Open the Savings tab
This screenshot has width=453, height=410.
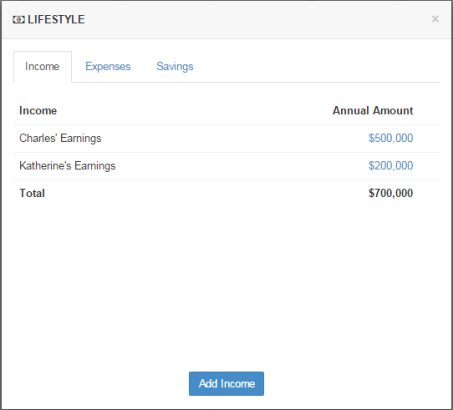pos(175,66)
